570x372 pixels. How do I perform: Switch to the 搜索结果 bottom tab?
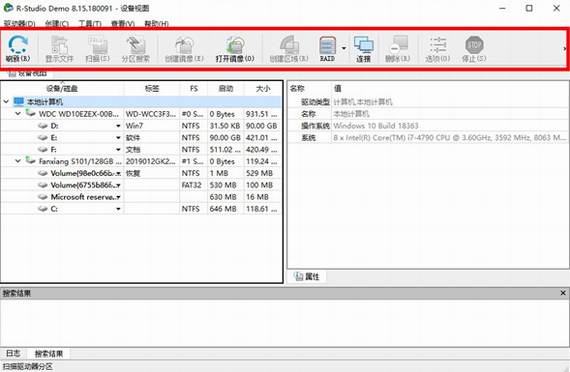tap(49, 353)
